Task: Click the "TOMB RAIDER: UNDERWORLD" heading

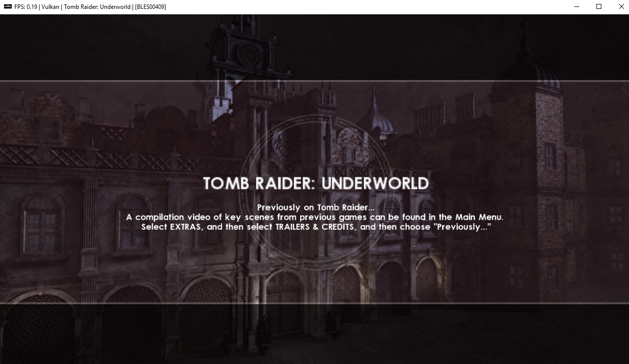Action: (x=315, y=183)
